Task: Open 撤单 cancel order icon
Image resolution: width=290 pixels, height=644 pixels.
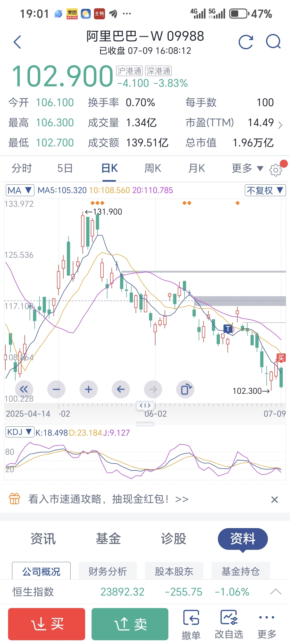Action: pos(191,624)
